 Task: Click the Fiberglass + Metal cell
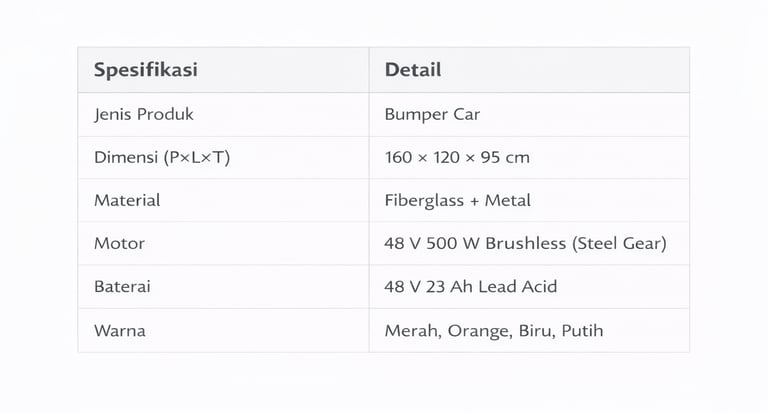pyautogui.click(x=457, y=200)
